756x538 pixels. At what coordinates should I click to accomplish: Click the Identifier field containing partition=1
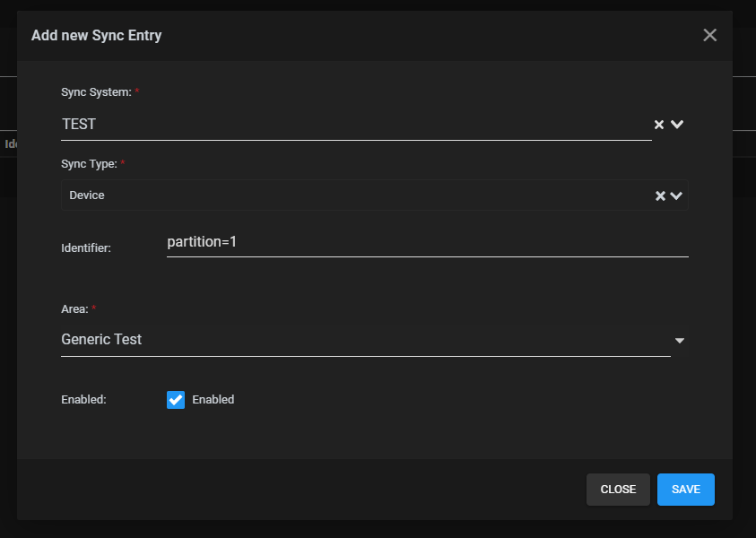427,242
